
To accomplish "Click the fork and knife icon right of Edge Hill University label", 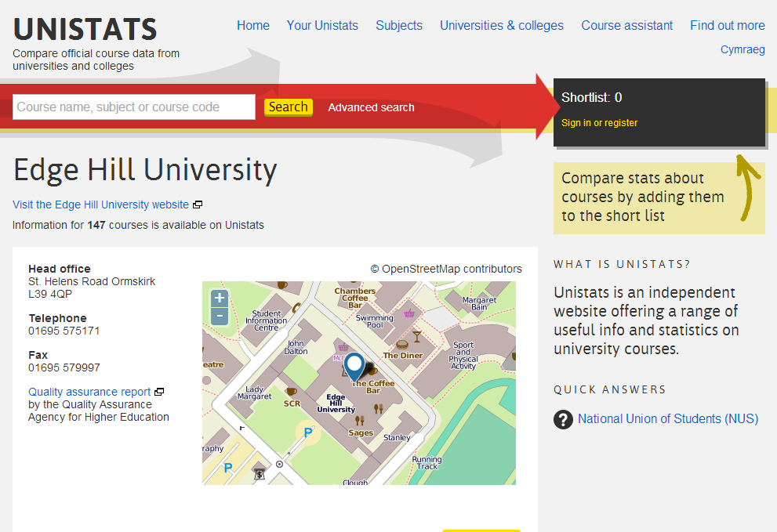I will [378, 409].
